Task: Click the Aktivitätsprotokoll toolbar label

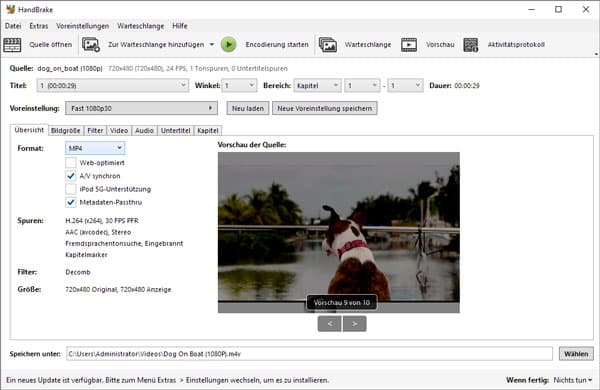Action: tap(516, 45)
